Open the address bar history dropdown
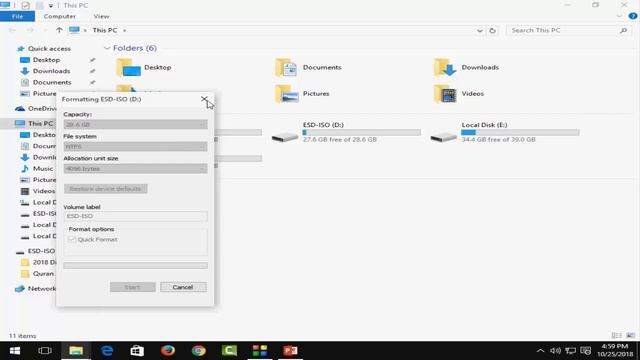 point(480,31)
